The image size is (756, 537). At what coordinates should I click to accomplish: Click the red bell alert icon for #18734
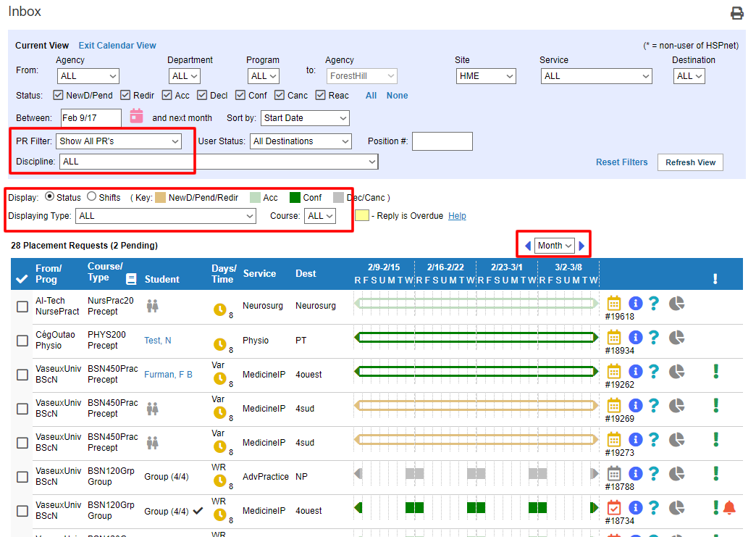729,507
